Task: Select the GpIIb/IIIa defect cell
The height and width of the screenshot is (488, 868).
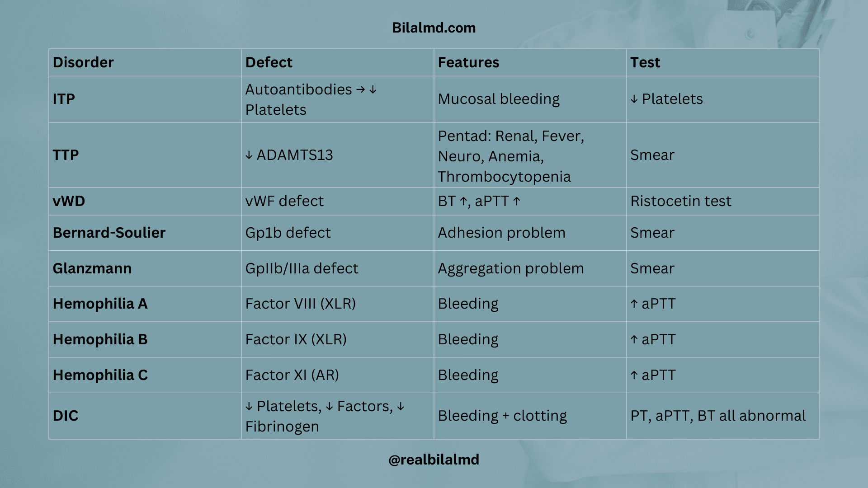Action: coord(302,268)
